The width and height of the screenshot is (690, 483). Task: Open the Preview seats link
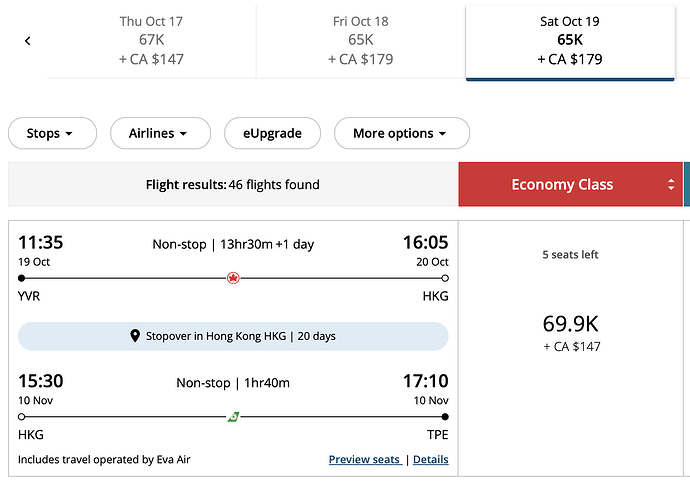pyautogui.click(x=364, y=459)
